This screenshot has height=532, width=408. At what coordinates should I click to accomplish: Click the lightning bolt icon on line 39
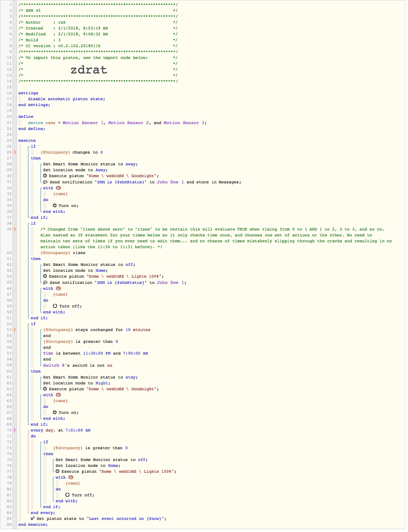pos(15,229)
